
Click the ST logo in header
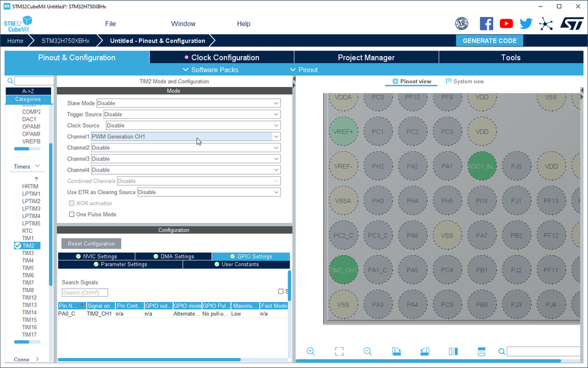point(572,24)
